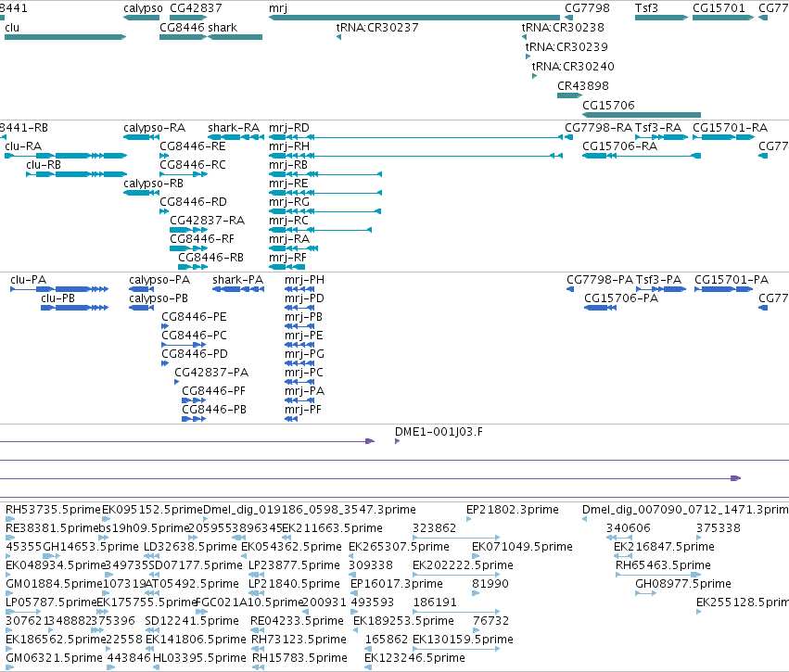Click the 323862 feature label
Image resolution: width=789 pixels, height=672 pixels.
point(434,528)
